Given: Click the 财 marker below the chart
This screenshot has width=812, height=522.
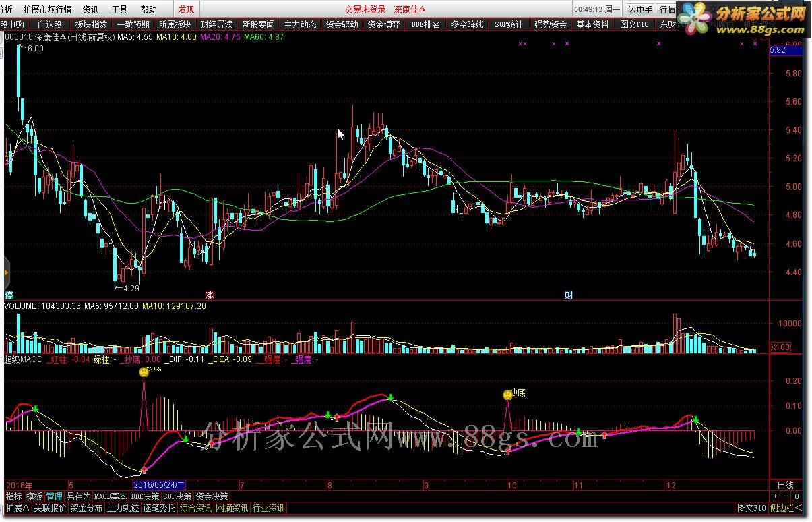Looking at the screenshot, I should [x=569, y=295].
